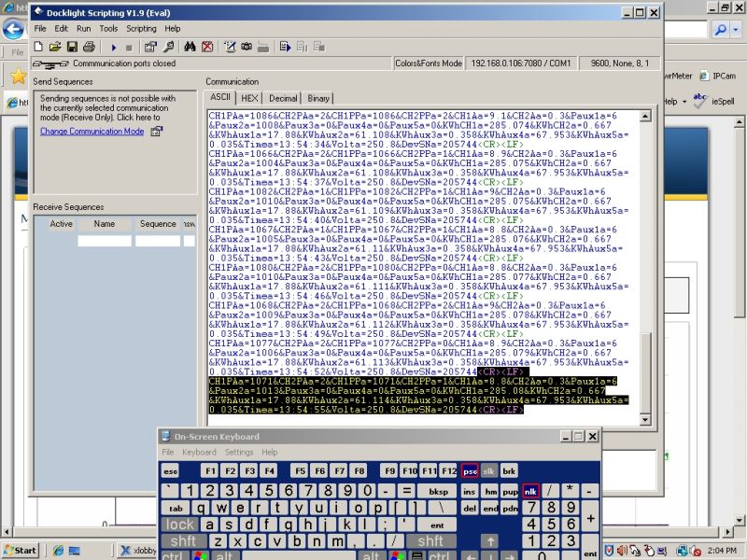Click the empty Name cell in Receive Sequences
This screenshot has width=747, height=560.
click(x=105, y=241)
